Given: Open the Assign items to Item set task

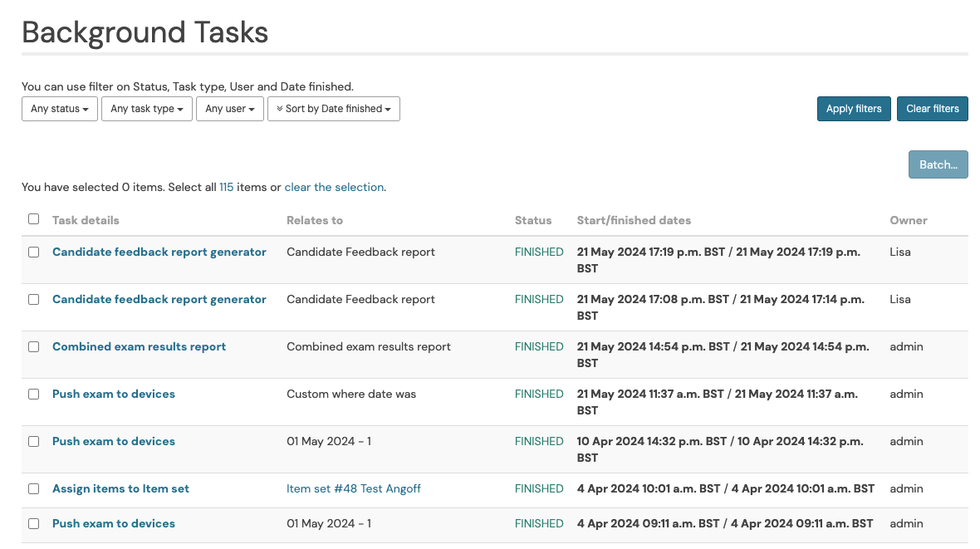Looking at the screenshot, I should [x=120, y=489].
